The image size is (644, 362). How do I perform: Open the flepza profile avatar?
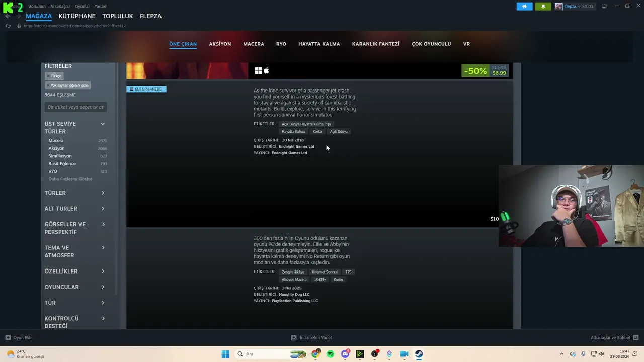(558, 7)
